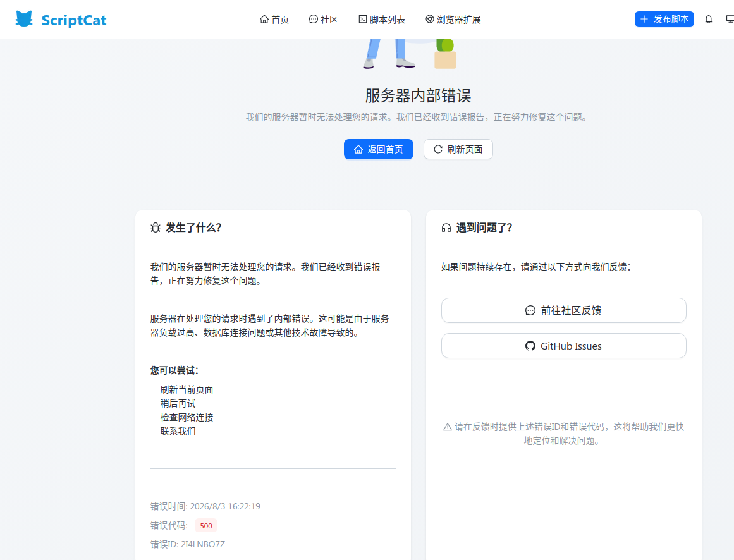Click the red 500 error code badge
The width and height of the screenshot is (734, 560).
coord(206,526)
